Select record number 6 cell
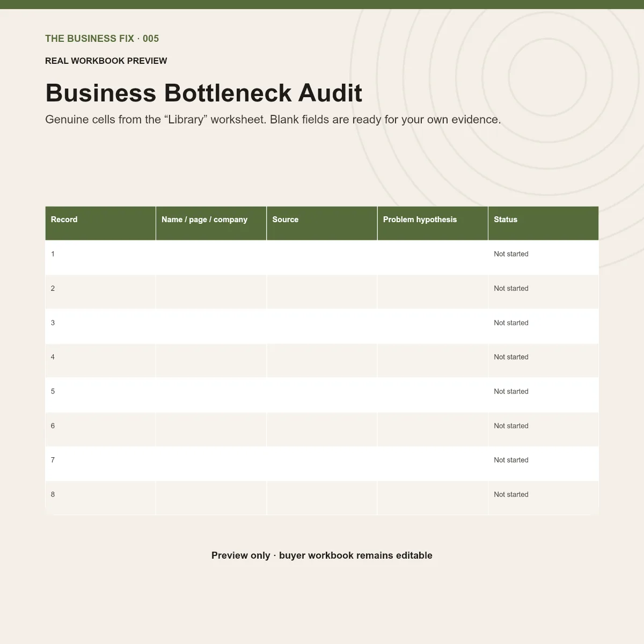This screenshot has width=644, height=644. coord(100,429)
